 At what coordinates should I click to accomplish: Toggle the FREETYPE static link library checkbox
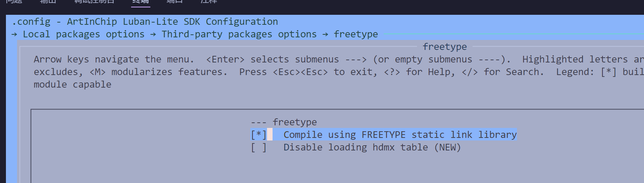(x=258, y=135)
